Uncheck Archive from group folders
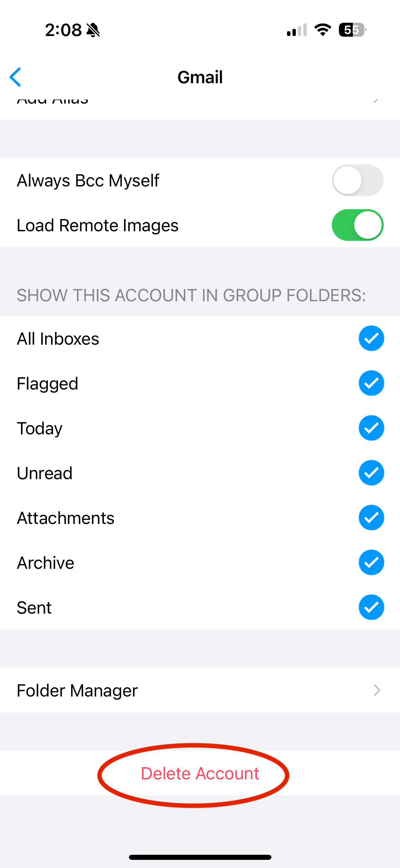This screenshot has width=400, height=868. pyautogui.click(x=371, y=562)
